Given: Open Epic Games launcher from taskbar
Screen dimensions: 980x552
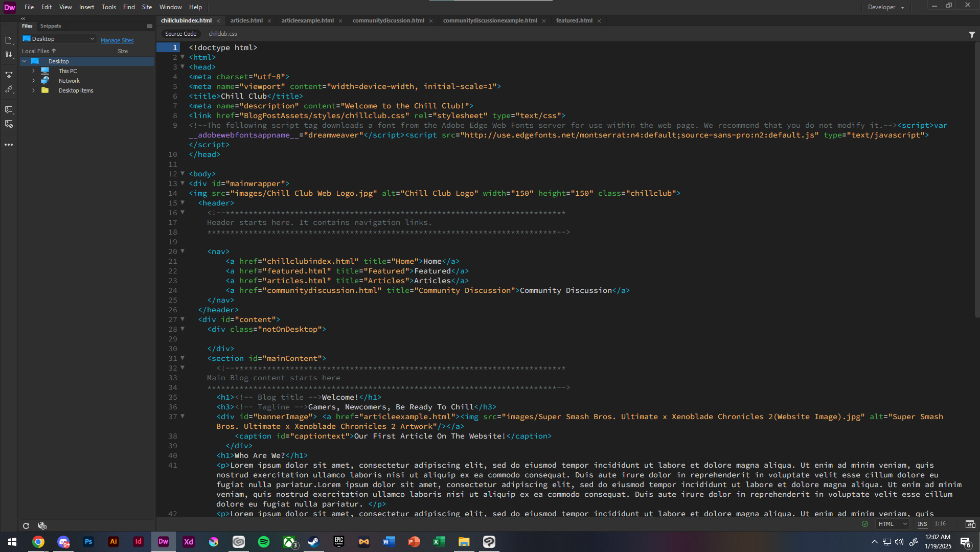Looking at the screenshot, I should 339,542.
